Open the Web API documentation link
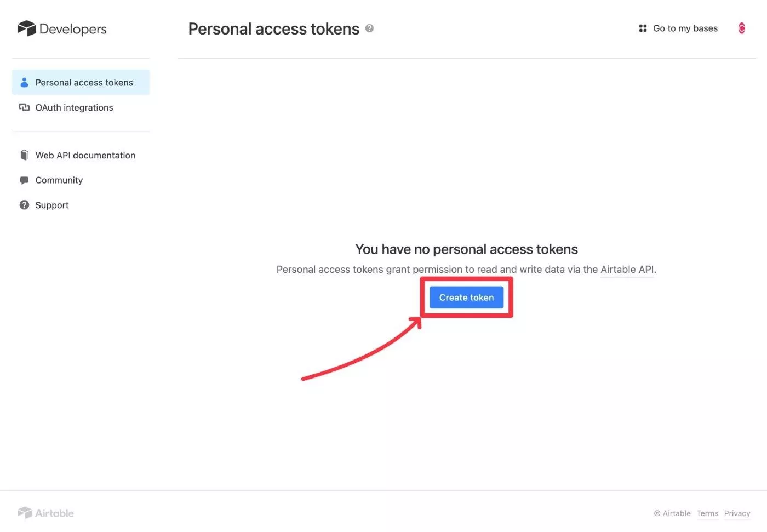This screenshot has width=767, height=532. click(85, 155)
